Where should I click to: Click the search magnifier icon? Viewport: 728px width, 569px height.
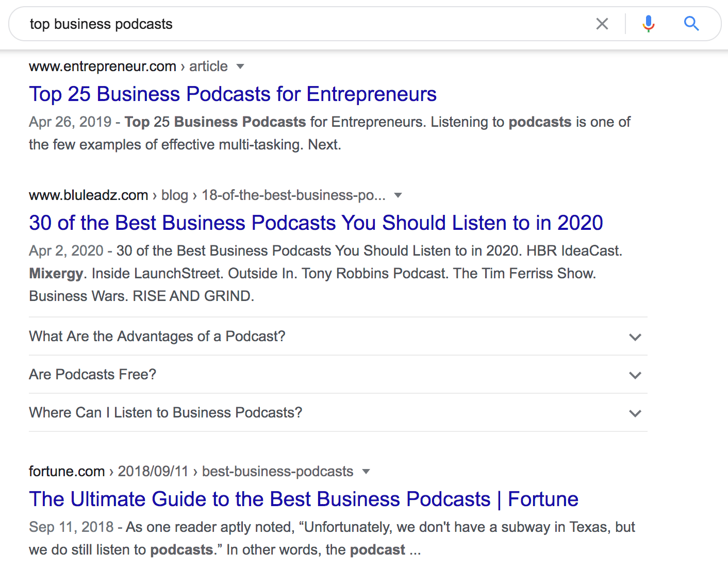click(691, 24)
